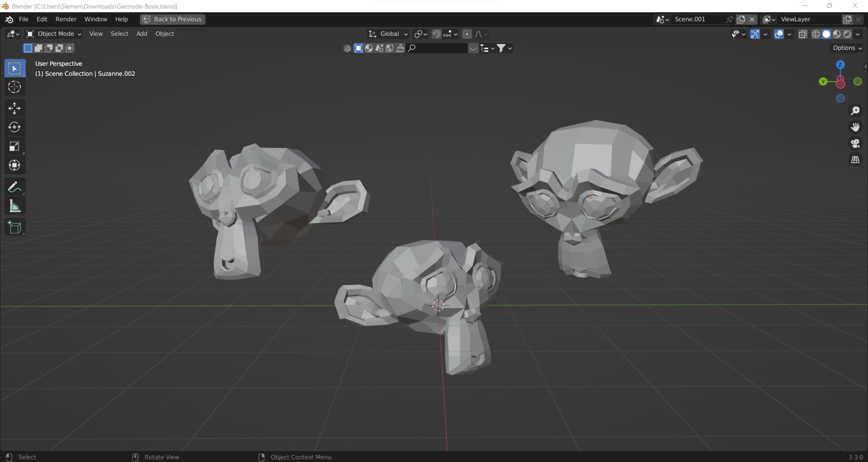Open Global transform orientation dropdown
868x462 pixels.
click(388, 34)
